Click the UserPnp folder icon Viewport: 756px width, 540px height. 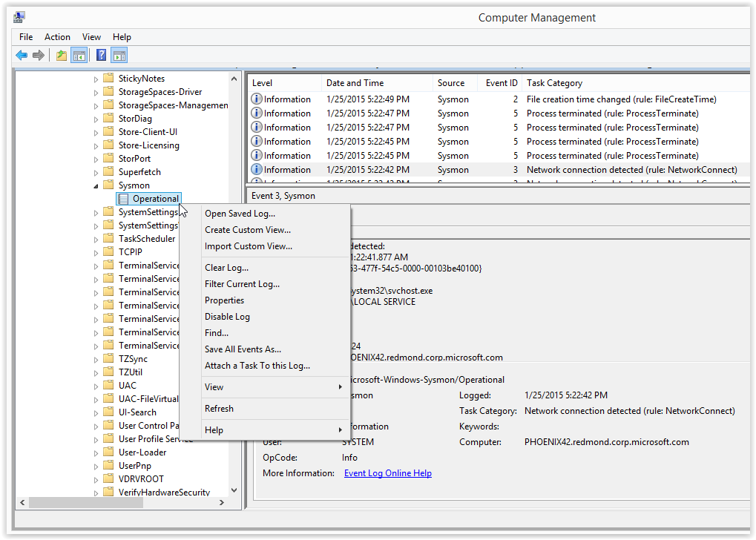(108, 465)
